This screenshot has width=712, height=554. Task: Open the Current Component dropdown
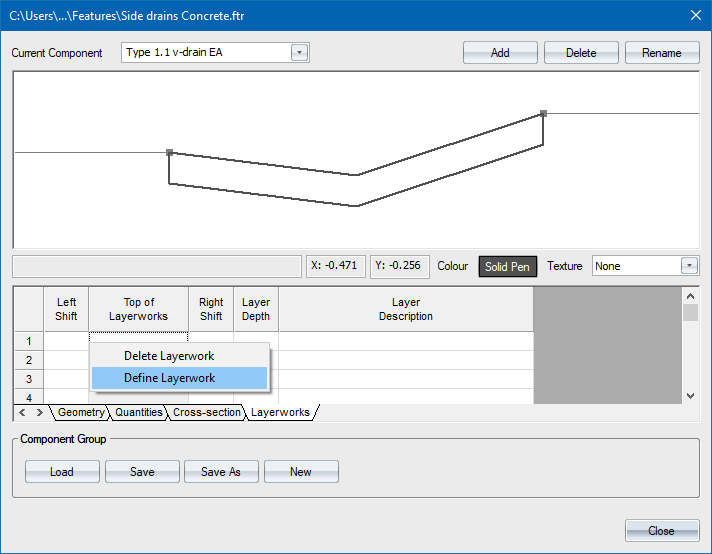[299, 53]
